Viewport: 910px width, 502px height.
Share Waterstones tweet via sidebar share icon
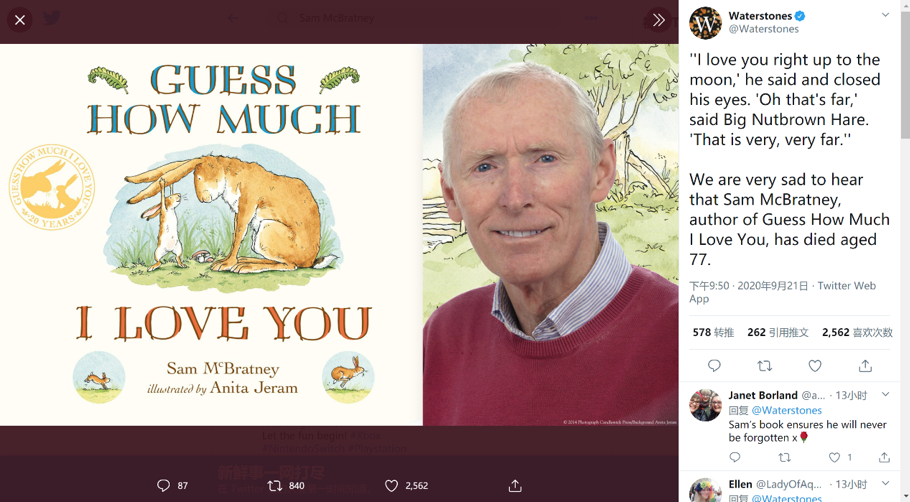[x=865, y=366]
